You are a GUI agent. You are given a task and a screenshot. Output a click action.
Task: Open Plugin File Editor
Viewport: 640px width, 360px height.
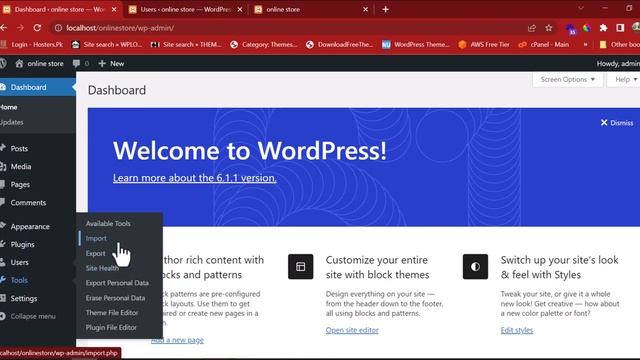pyautogui.click(x=111, y=327)
